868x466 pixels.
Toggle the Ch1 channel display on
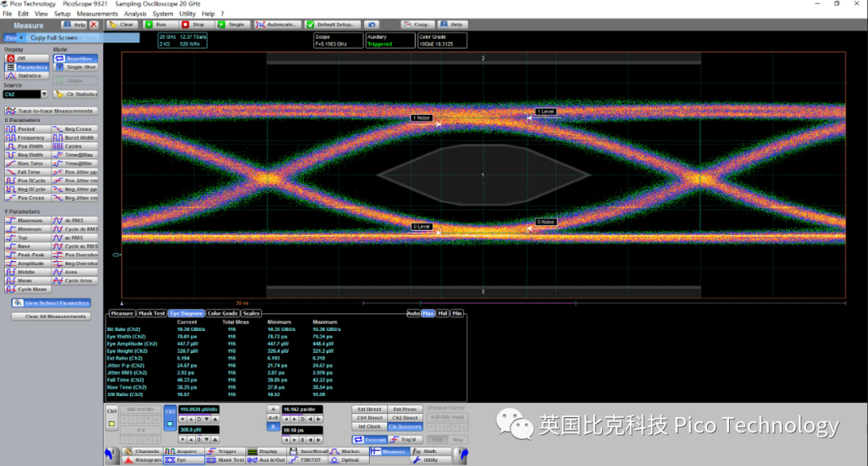pos(113,424)
